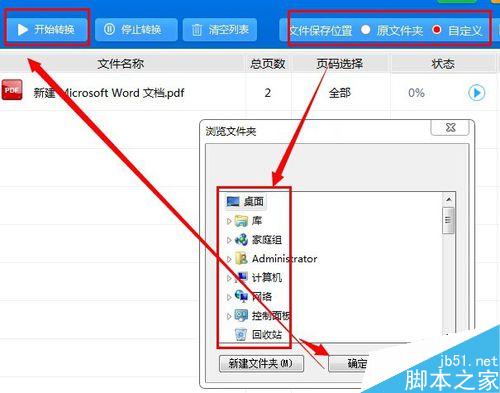Expand the 控制面板 tree node
Viewport: 500px width, 393px height.
click(x=229, y=316)
